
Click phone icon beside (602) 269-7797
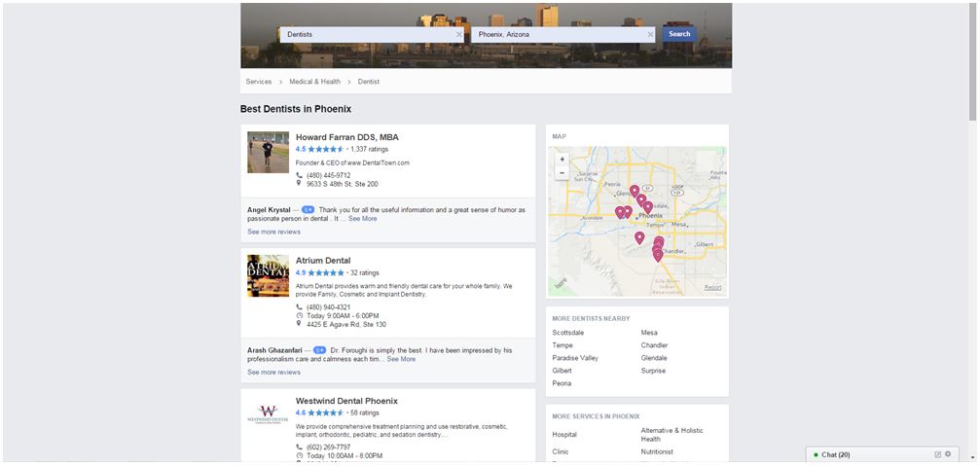[x=299, y=448]
